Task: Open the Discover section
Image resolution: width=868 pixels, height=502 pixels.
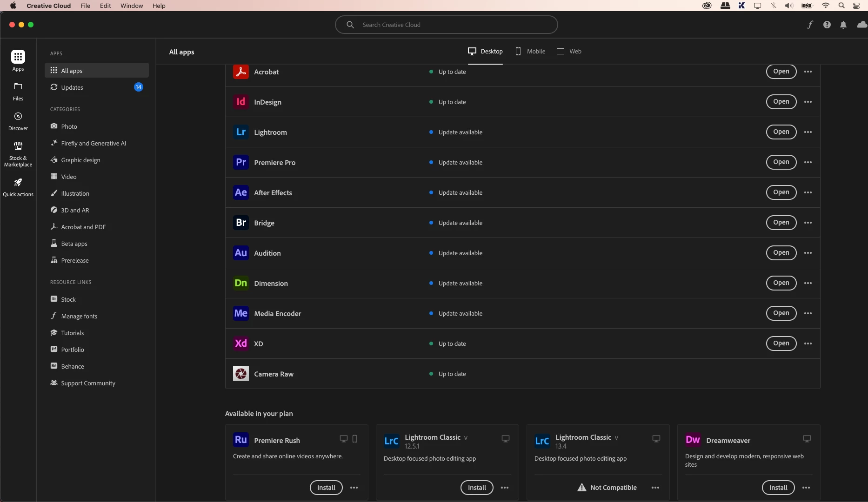Action: [x=18, y=121]
